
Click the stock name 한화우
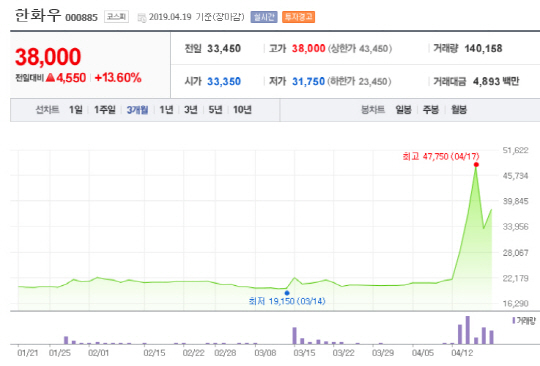[x=38, y=15]
